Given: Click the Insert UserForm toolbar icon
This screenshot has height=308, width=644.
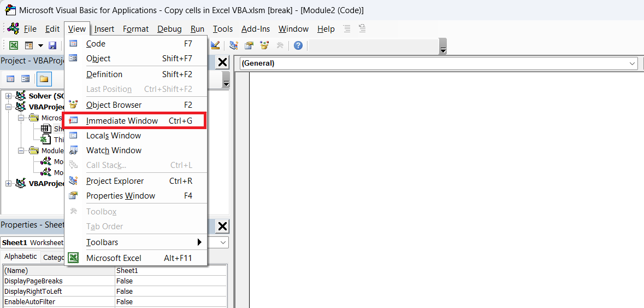Looking at the screenshot, I should (29, 45).
